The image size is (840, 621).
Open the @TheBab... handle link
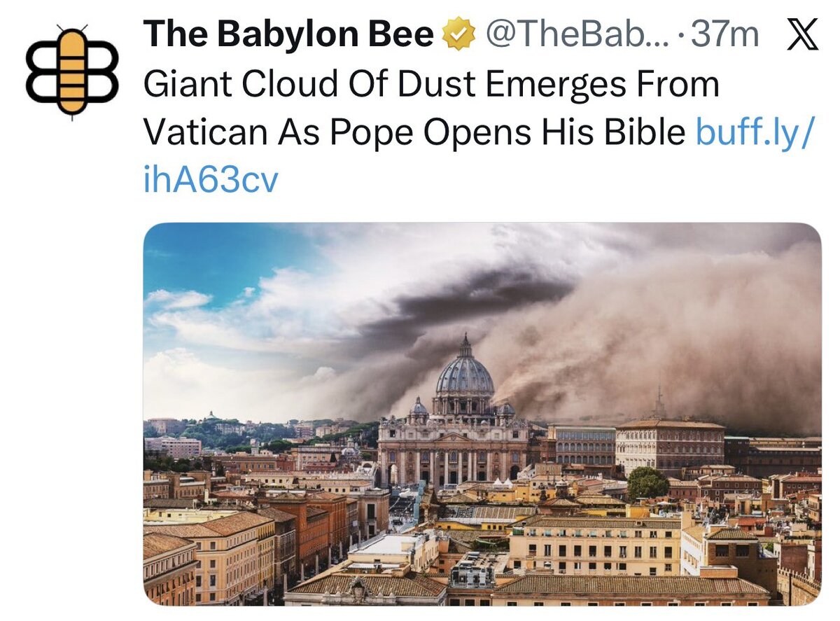click(577, 35)
